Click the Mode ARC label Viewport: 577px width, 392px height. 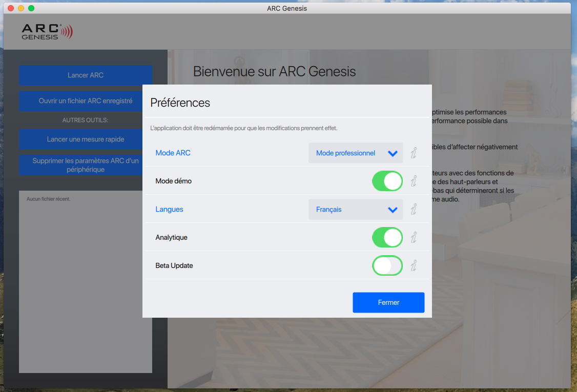click(173, 153)
